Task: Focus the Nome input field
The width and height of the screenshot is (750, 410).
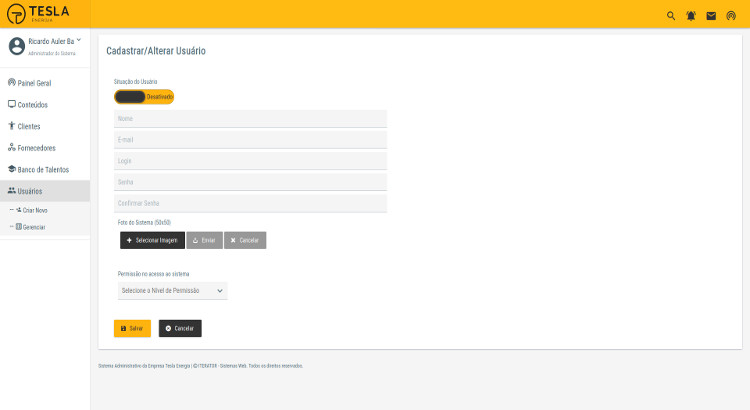Action: tap(250, 119)
